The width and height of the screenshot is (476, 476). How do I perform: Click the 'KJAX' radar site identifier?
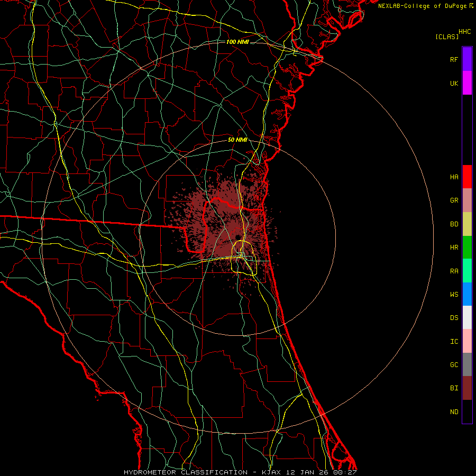click(x=271, y=472)
